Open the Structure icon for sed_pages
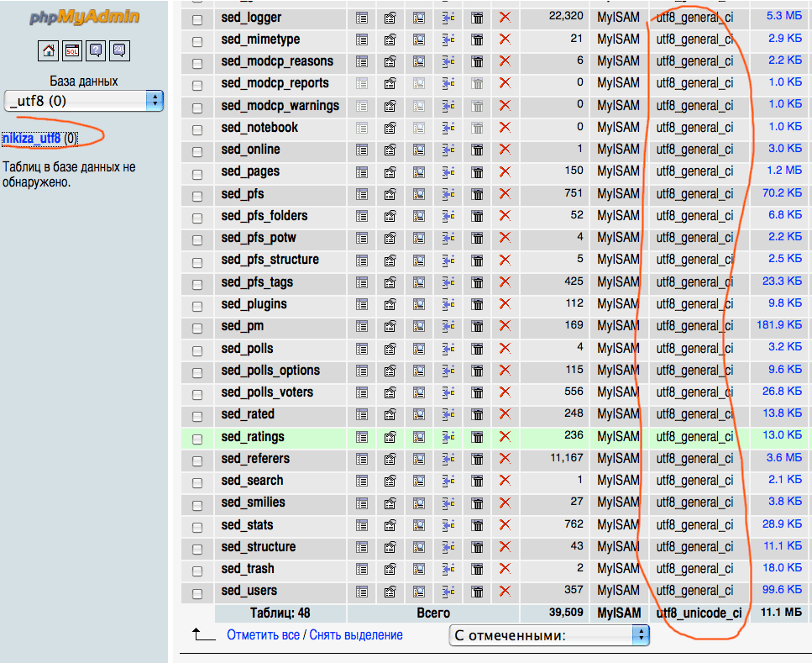Screen dimensions: 812x663 [390, 171]
